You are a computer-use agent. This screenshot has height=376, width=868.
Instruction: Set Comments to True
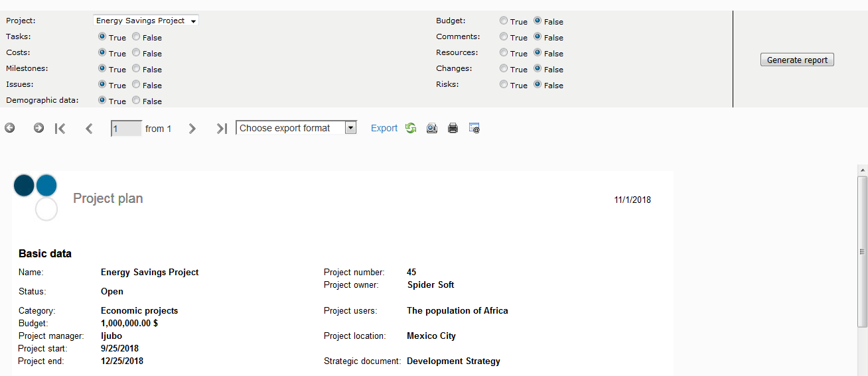pyautogui.click(x=504, y=37)
